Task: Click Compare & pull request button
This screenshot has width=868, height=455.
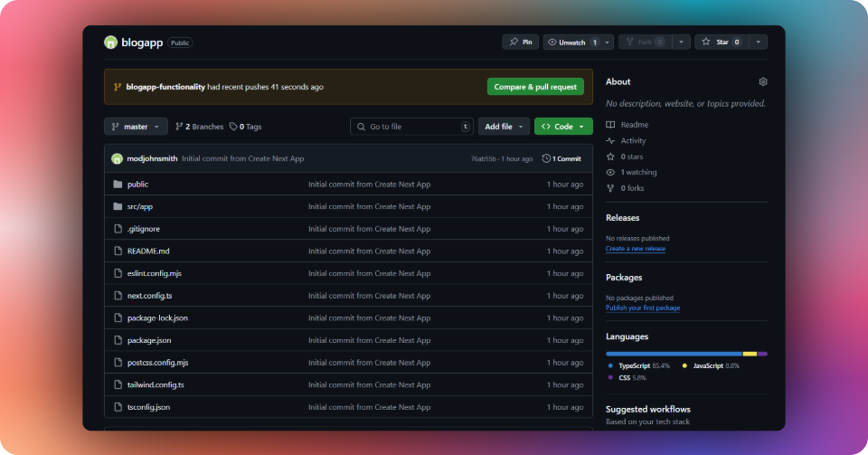Action: point(535,87)
